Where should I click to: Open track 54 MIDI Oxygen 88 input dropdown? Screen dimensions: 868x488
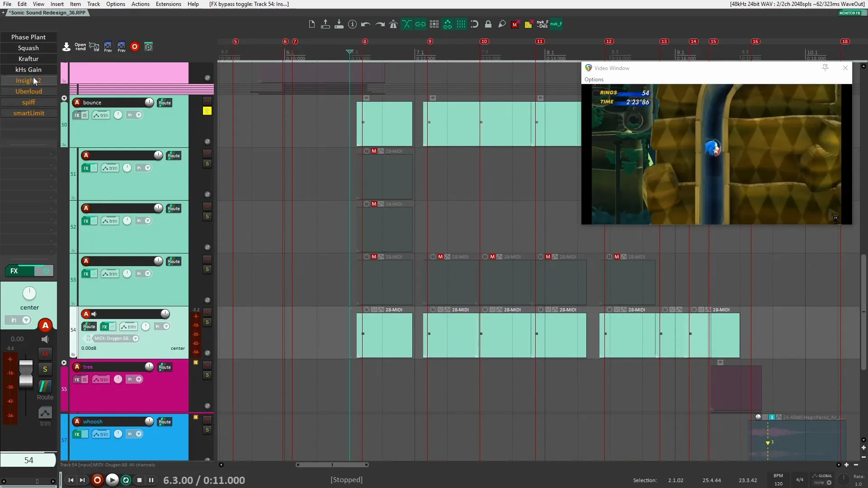(135, 338)
